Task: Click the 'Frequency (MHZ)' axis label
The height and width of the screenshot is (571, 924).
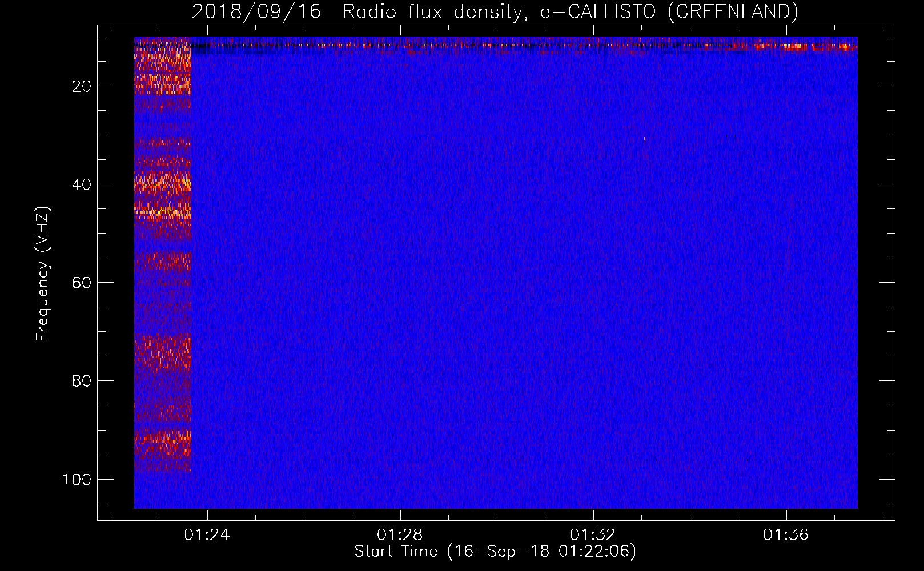Action: point(43,274)
